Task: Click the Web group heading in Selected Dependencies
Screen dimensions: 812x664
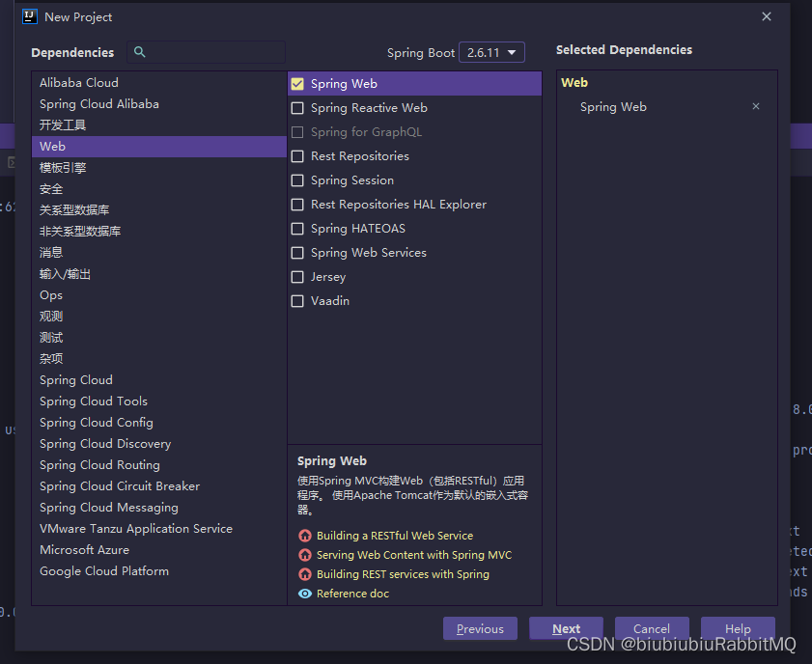Action: (574, 82)
